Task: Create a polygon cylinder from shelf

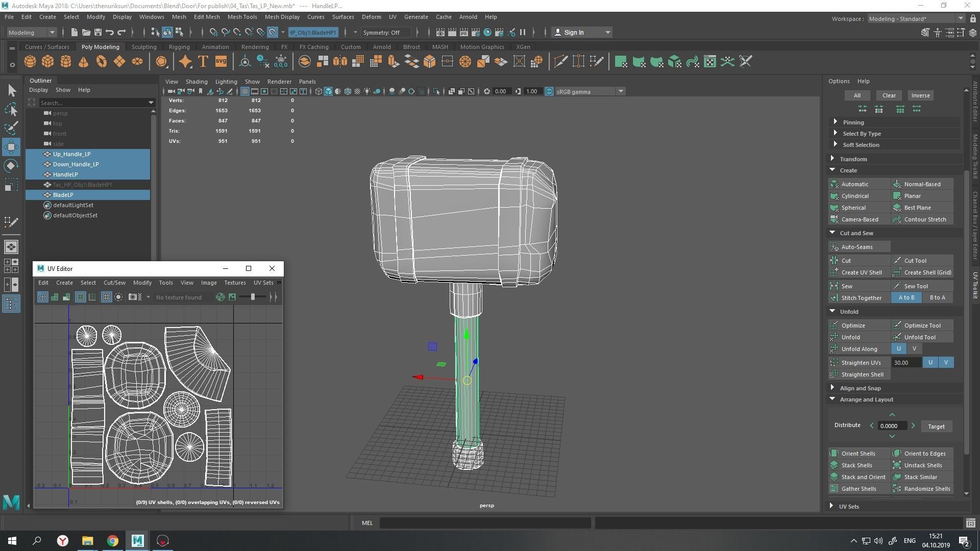Action: click(66, 62)
